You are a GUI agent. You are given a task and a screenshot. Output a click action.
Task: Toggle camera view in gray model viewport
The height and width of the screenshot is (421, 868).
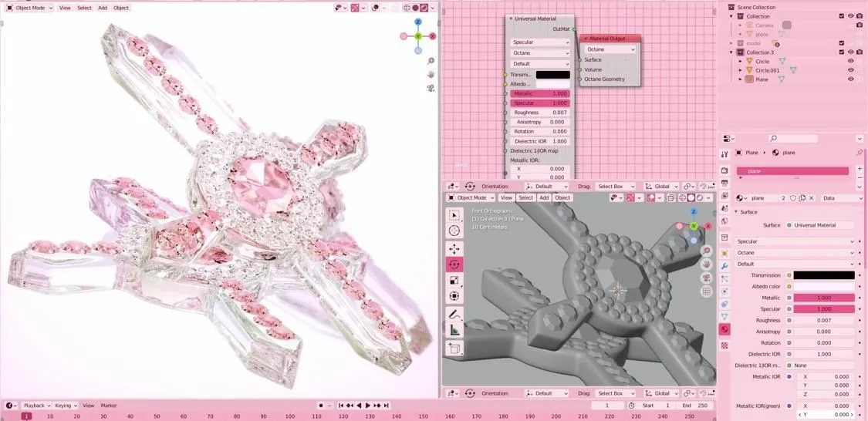pyautogui.click(x=706, y=278)
